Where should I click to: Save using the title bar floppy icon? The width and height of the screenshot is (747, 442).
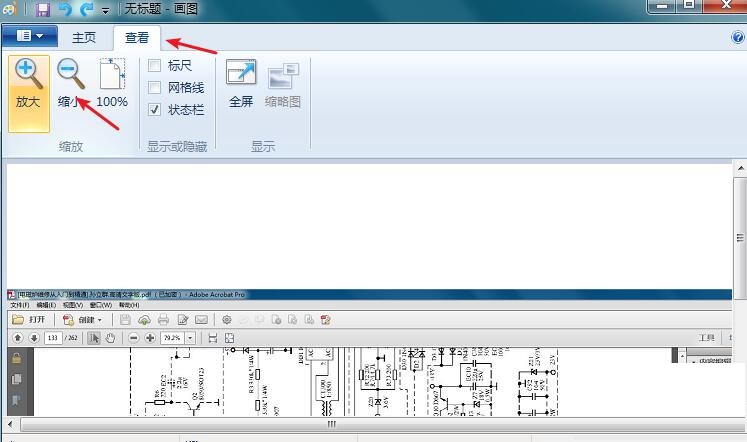point(43,9)
